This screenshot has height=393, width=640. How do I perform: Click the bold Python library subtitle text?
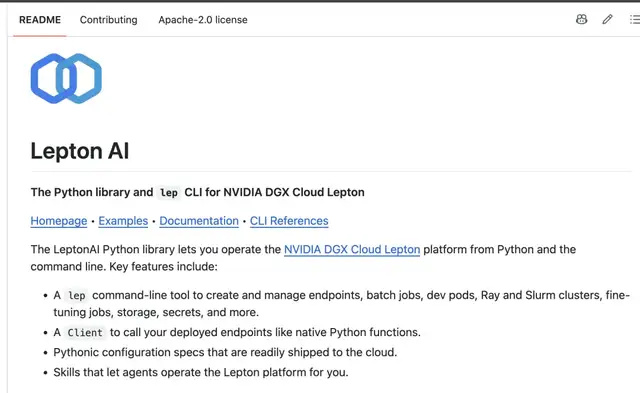pyautogui.click(x=198, y=192)
